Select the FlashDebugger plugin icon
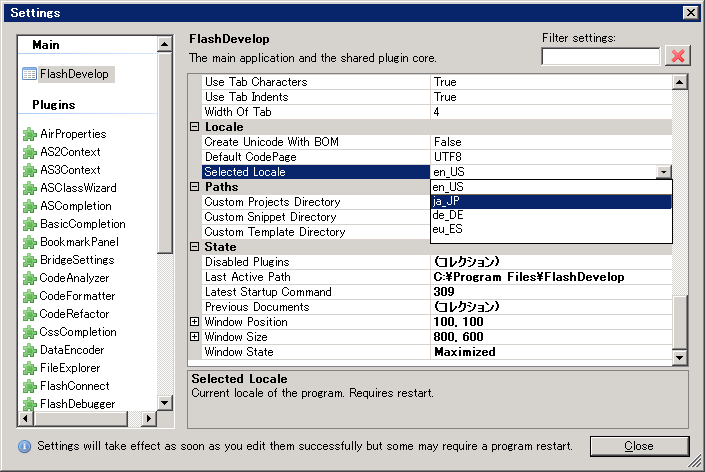This screenshot has width=705, height=472. 30,404
